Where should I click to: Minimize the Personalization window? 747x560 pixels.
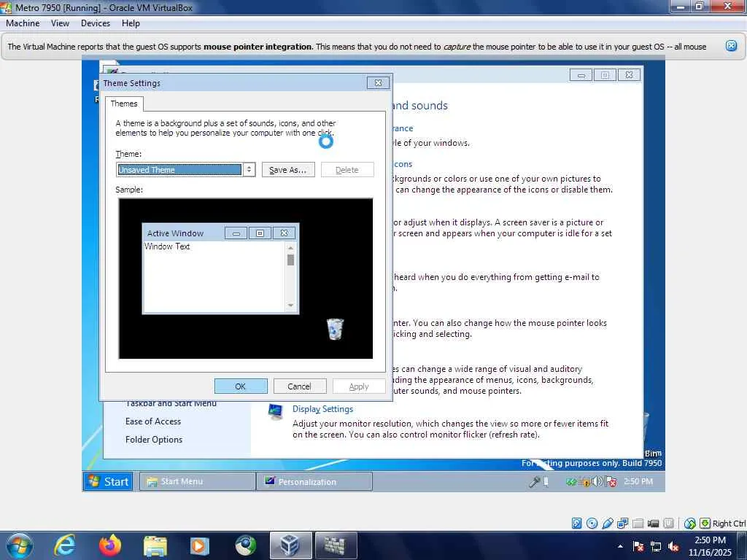(581, 75)
